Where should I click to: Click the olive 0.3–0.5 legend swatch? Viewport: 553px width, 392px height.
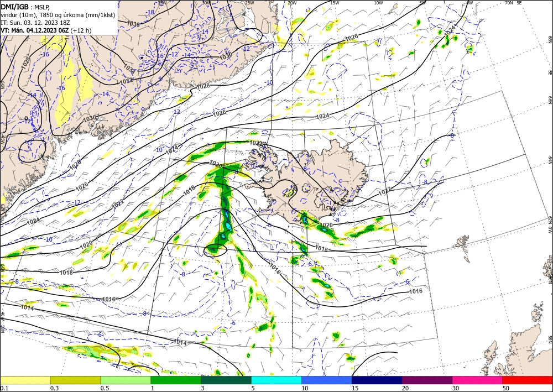click(x=75, y=380)
